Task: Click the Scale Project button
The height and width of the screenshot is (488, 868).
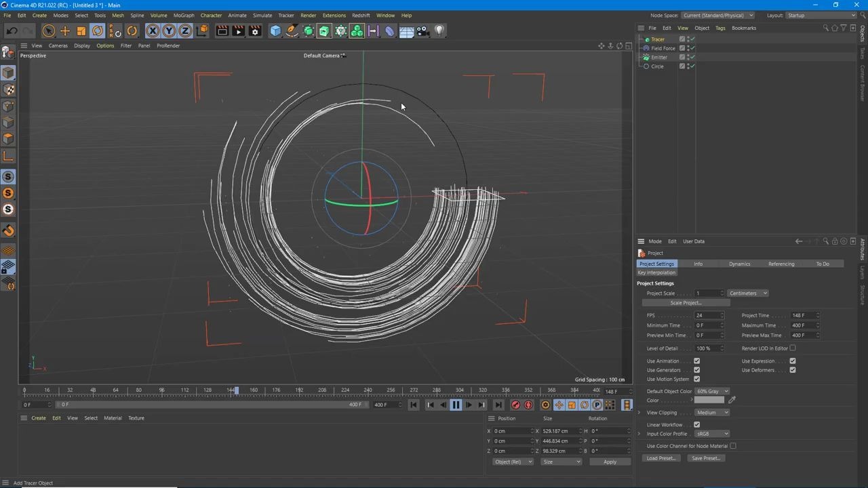Action: click(x=685, y=303)
